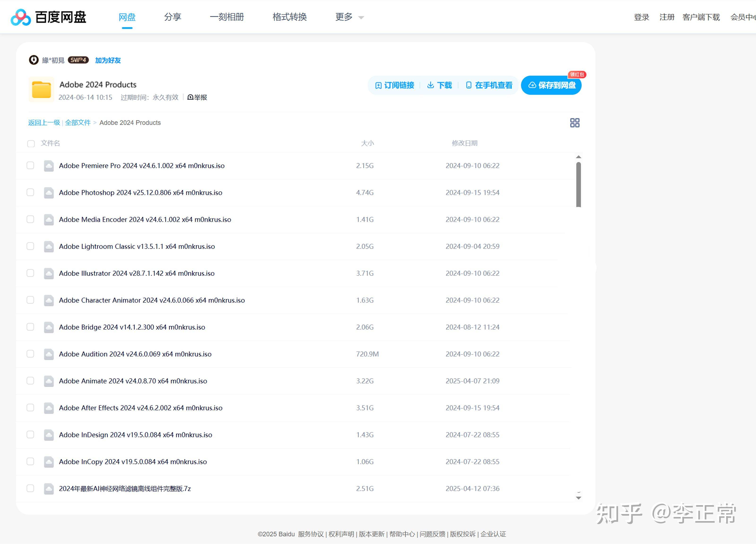Click file icon of Adobe Illustrator iso
The image size is (756, 544).
click(49, 273)
